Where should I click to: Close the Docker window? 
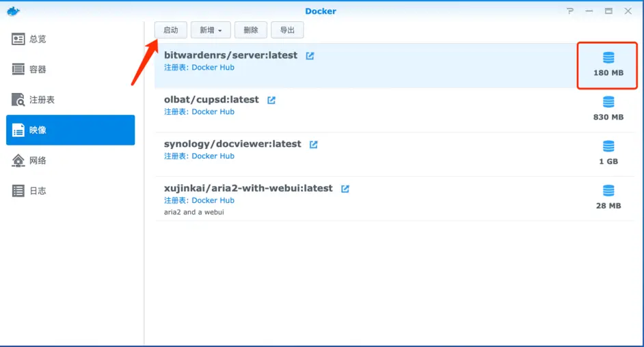(x=628, y=11)
